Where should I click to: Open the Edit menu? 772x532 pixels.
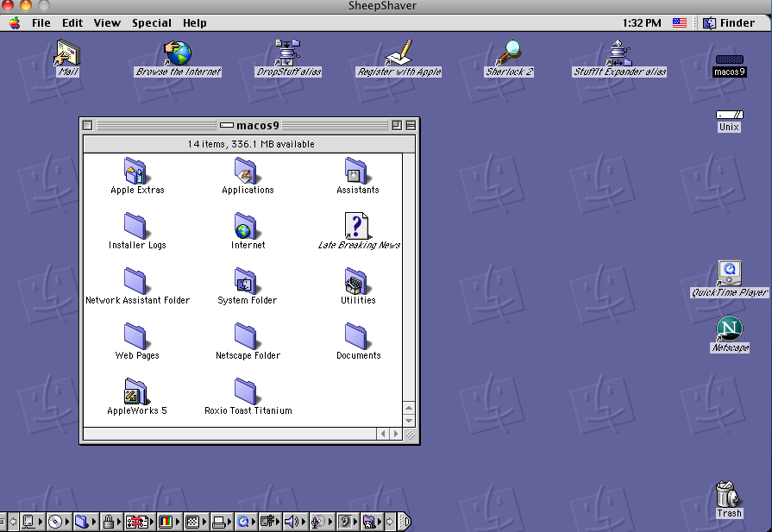click(x=72, y=23)
